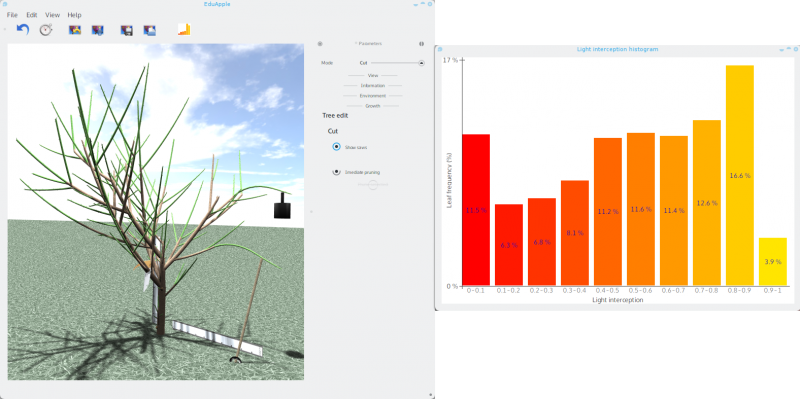The width and height of the screenshot is (800, 399).
Task: Click the second landscape picture toolbar icon
Action: (x=97, y=30)
